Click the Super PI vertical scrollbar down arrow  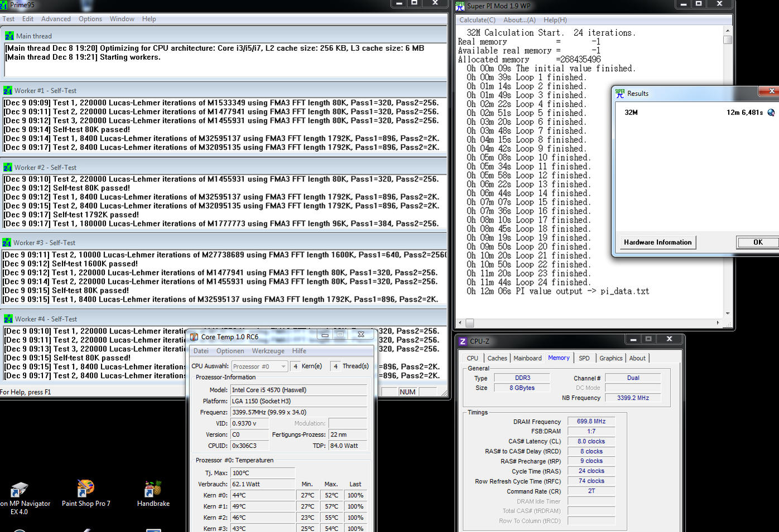[727, 313]
